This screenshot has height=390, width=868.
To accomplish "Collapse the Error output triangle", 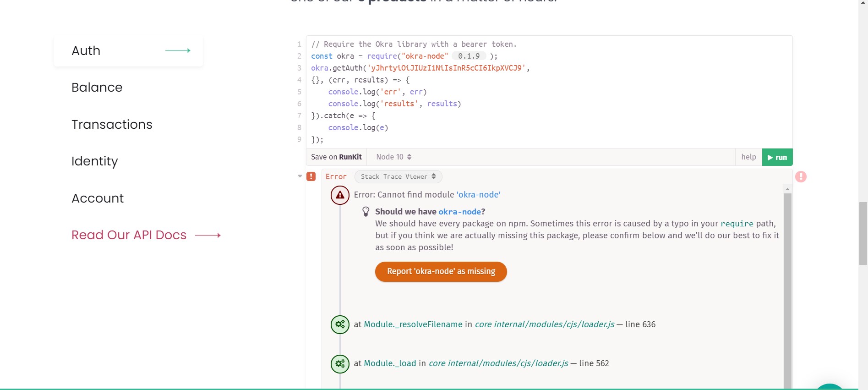I will (x=300, y=176).
